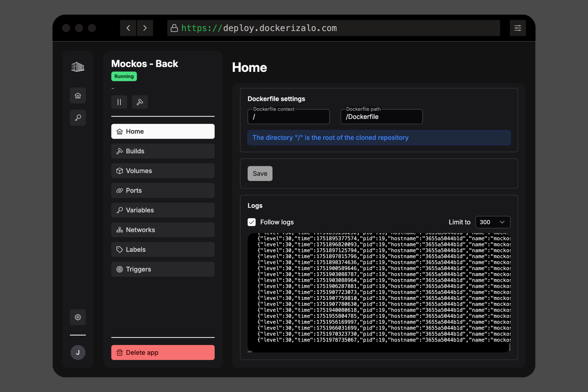The width and height of the screenshot is (588, 392).
Task: Open the Networks section
Action: [163, 230]
